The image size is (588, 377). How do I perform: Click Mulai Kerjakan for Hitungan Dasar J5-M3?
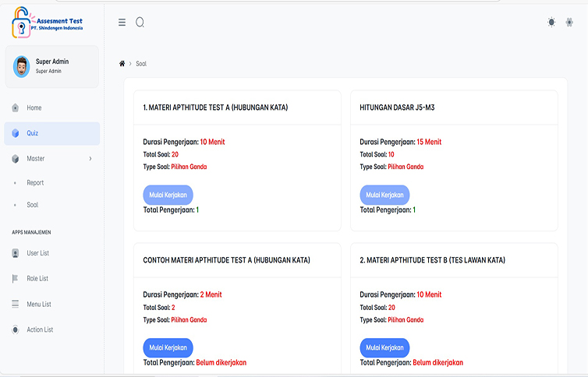pyautogui.click(x=384, y=195)
